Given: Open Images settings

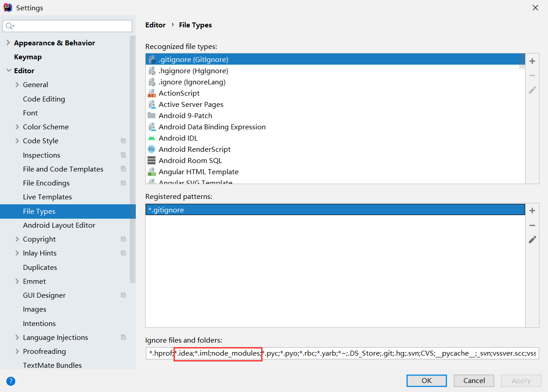Looking at the screenshot, I should pyautogui.click(x=35, y=309).
